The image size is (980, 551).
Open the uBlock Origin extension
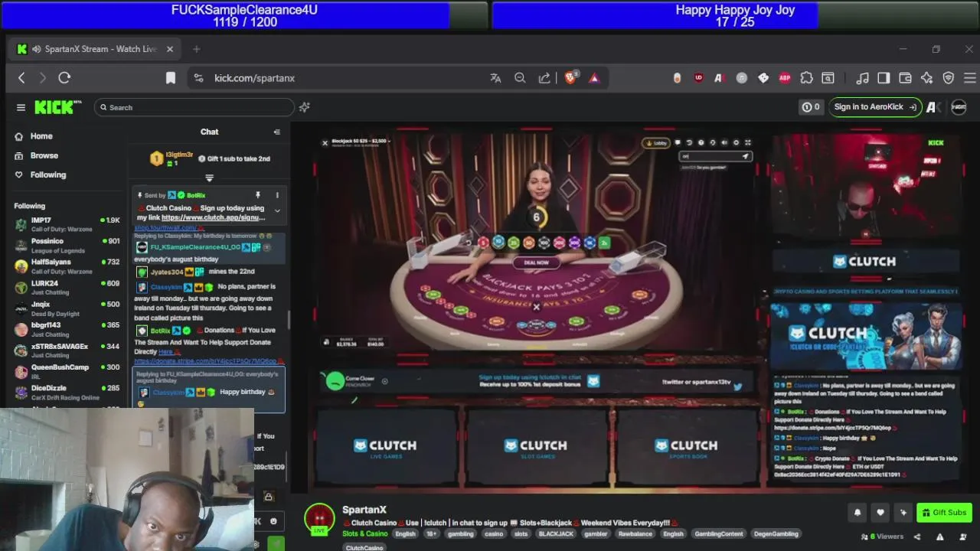pos(699,77)
